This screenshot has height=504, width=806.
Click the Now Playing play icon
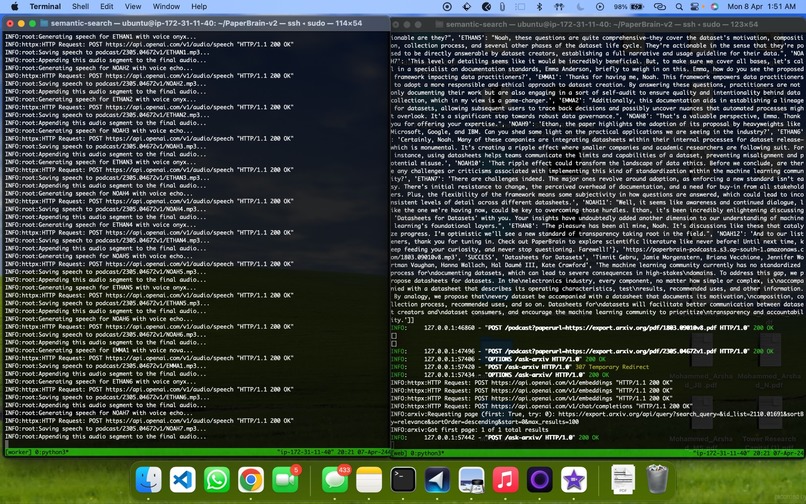coord(599,7)
